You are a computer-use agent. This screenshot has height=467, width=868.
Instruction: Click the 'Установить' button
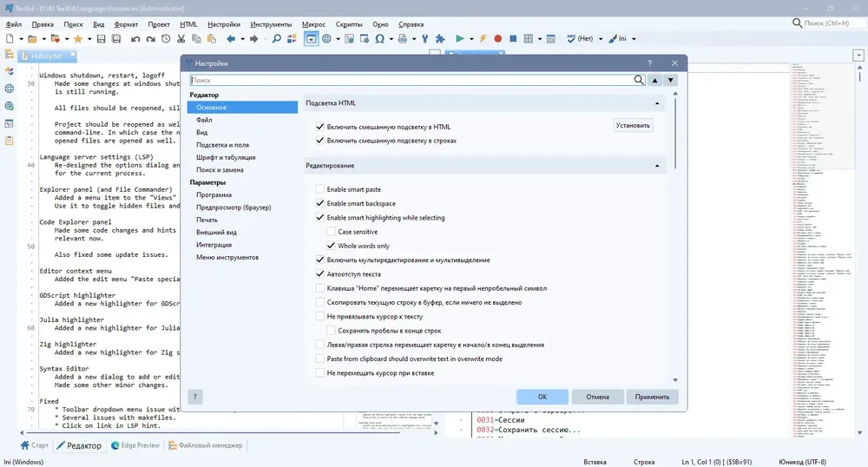633,126
